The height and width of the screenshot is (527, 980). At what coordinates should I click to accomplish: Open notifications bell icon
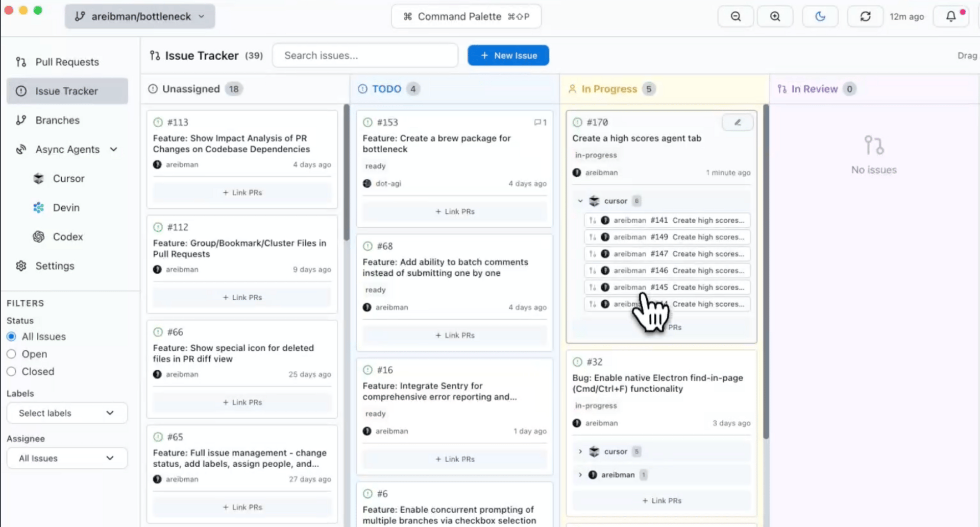(951, 16)
